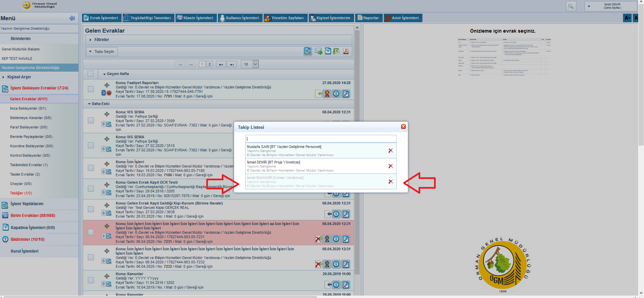Open the Toplu Seçim dropdown
644x298 pixels.
(102, 51)
